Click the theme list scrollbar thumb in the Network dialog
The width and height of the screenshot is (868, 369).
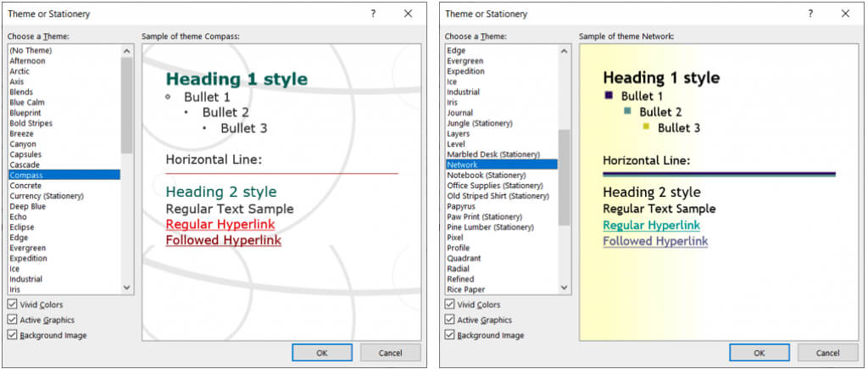565,176
